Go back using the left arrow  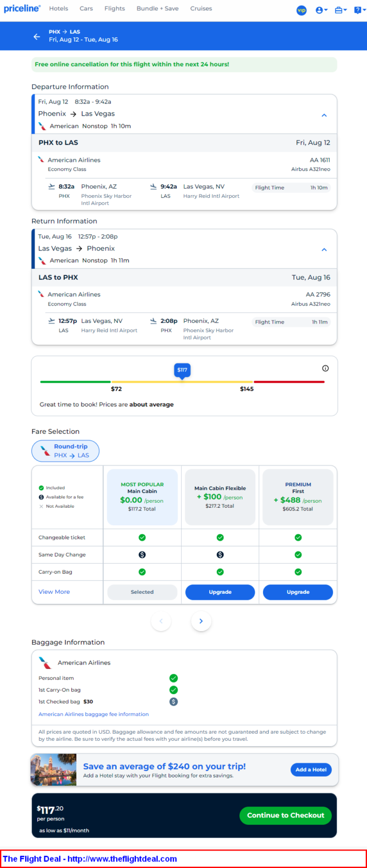coord(37,36)
